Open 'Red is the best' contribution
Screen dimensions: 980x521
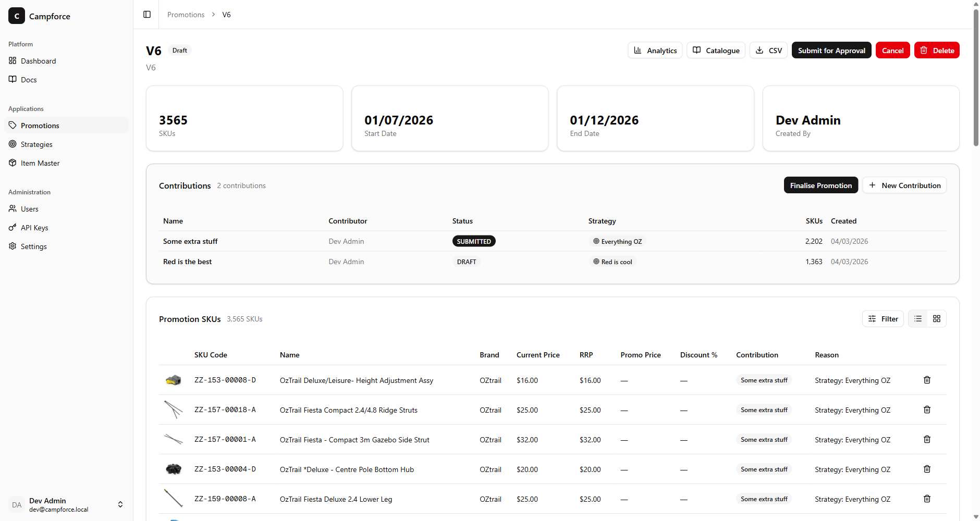point(553,262)
